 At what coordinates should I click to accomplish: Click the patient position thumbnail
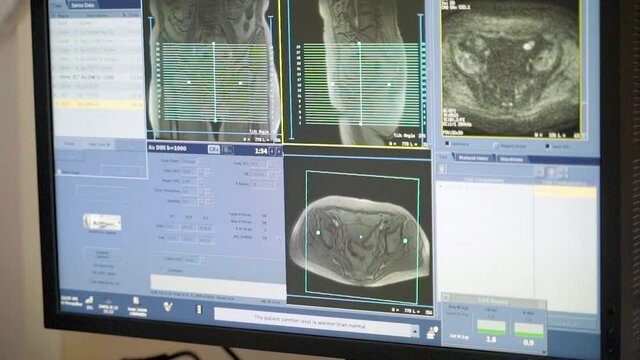pos(102,222)
